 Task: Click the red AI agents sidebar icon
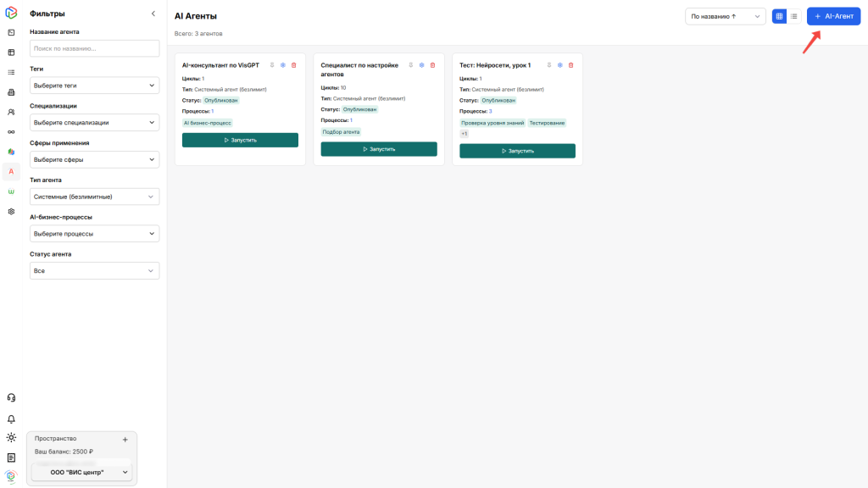(x=11, y=171)
